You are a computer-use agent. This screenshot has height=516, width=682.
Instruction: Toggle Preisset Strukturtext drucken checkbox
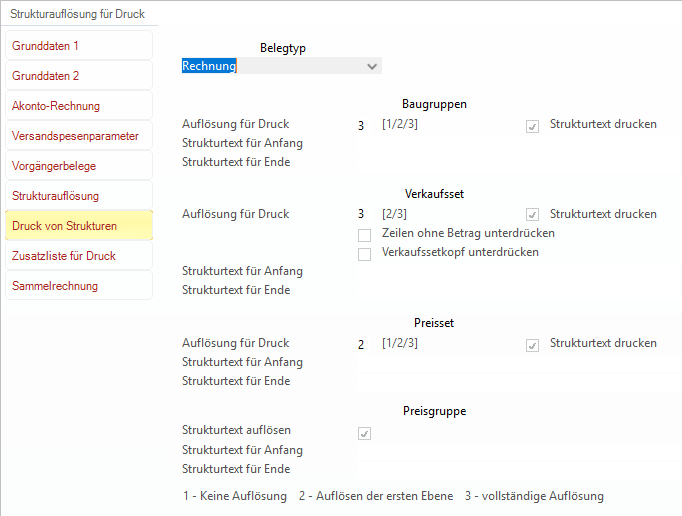pos(532,345)
